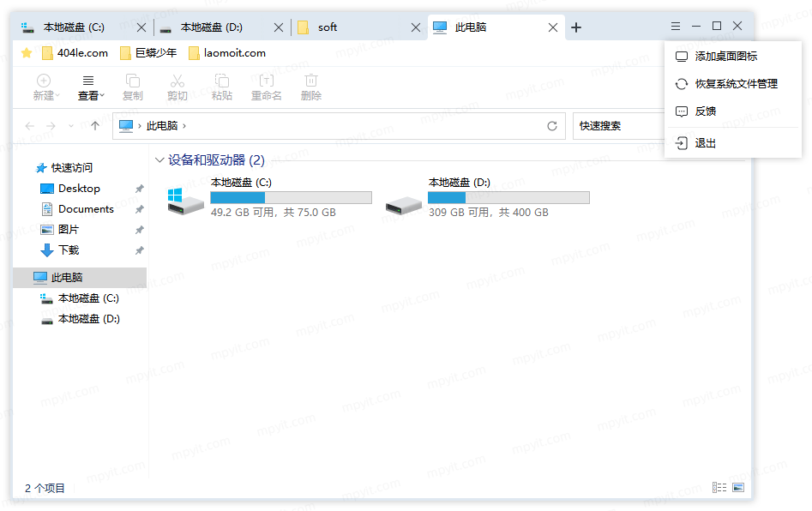Go back with the left arrow
Screen dimensions: 812x511
(30, 126)
